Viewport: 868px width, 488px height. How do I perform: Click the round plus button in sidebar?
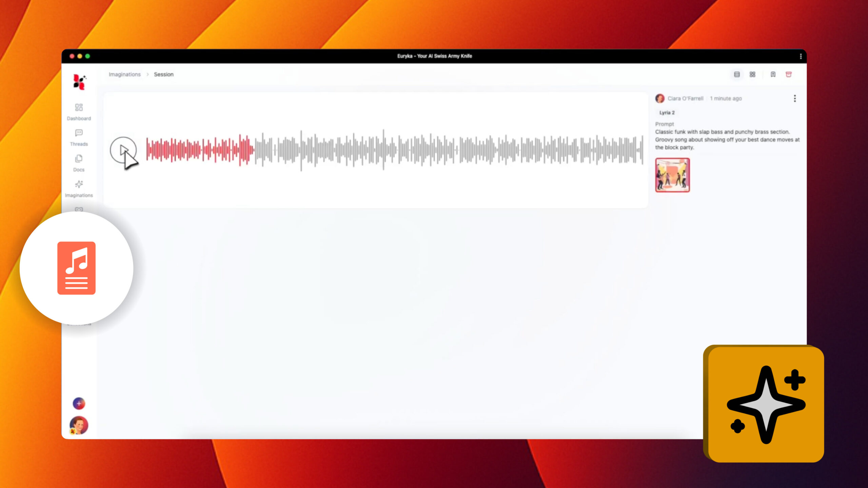tap(79, 403)
